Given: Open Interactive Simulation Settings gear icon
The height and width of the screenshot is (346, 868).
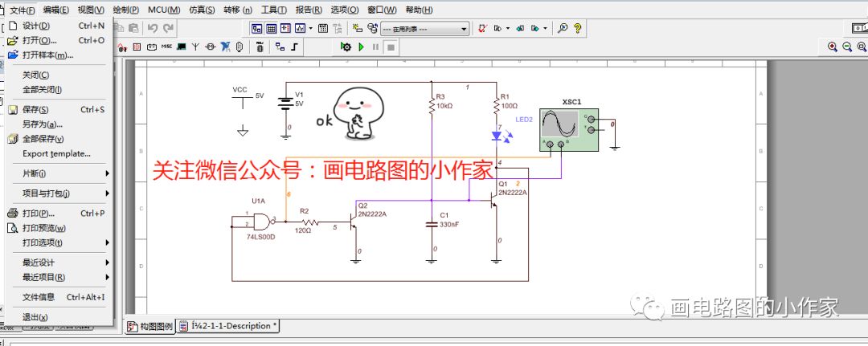Looking at the screenshot, I should pos(346,47).
